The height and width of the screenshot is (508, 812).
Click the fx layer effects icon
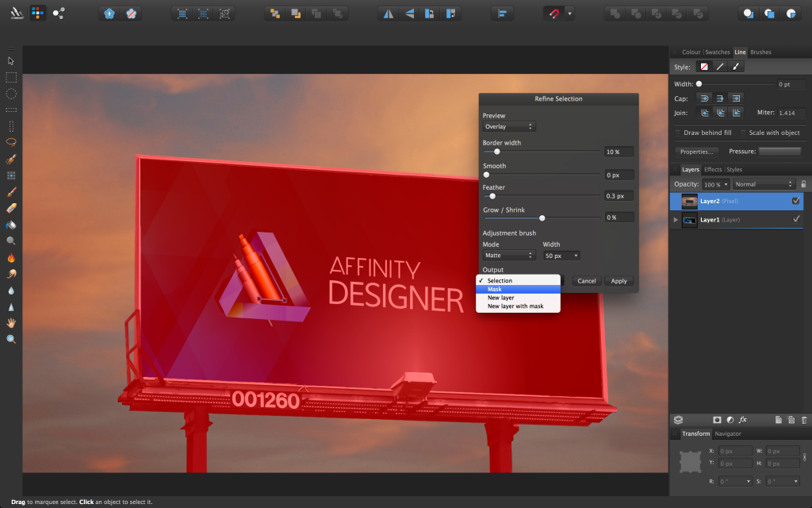742,420
